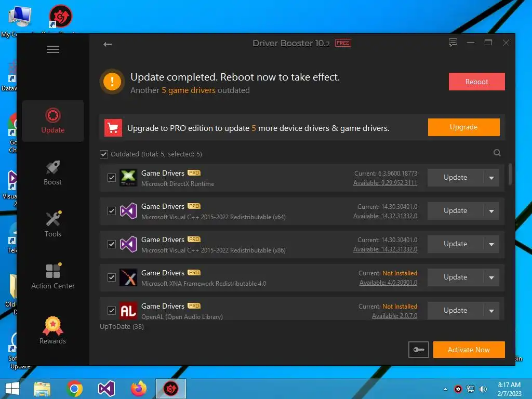Uncheck Visual C++ (x64) checkbox

point(112,211)
